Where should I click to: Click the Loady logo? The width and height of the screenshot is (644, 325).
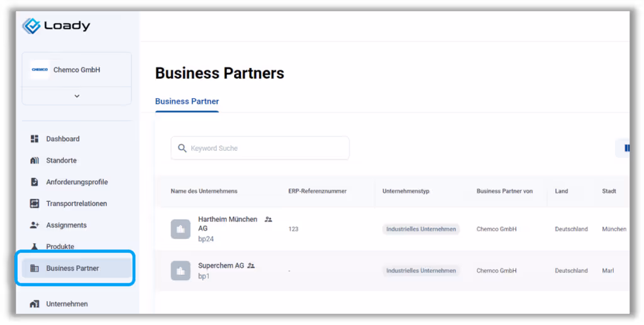point(56,26)
